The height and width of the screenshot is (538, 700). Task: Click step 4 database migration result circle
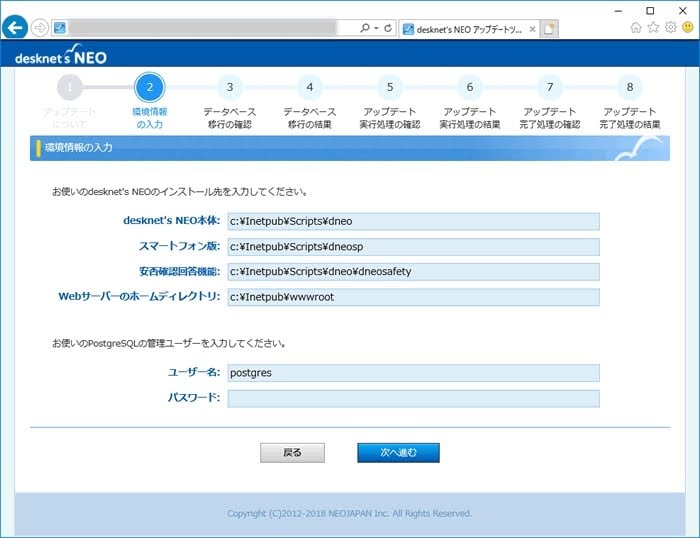tap(309, 87)
